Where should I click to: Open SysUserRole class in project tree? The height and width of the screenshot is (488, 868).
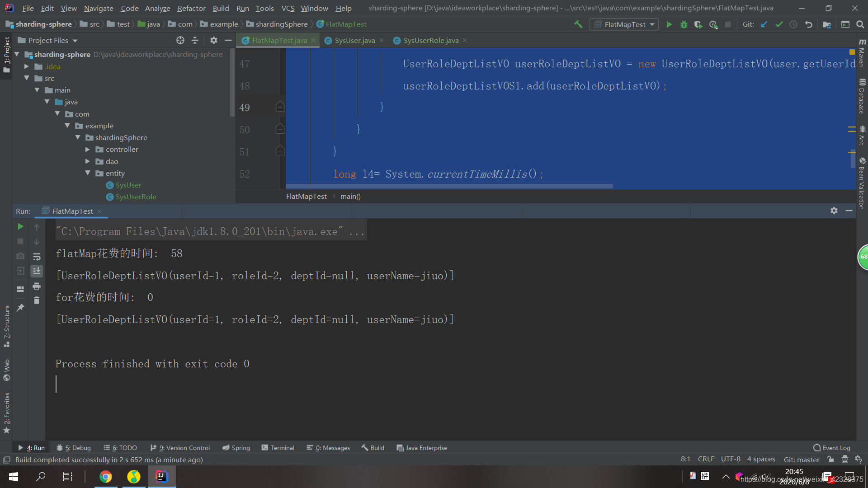click(136, 197)
